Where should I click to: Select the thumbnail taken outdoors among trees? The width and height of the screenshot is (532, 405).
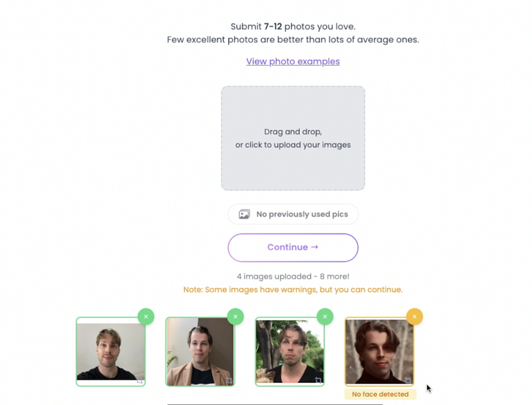click(290, 351)
